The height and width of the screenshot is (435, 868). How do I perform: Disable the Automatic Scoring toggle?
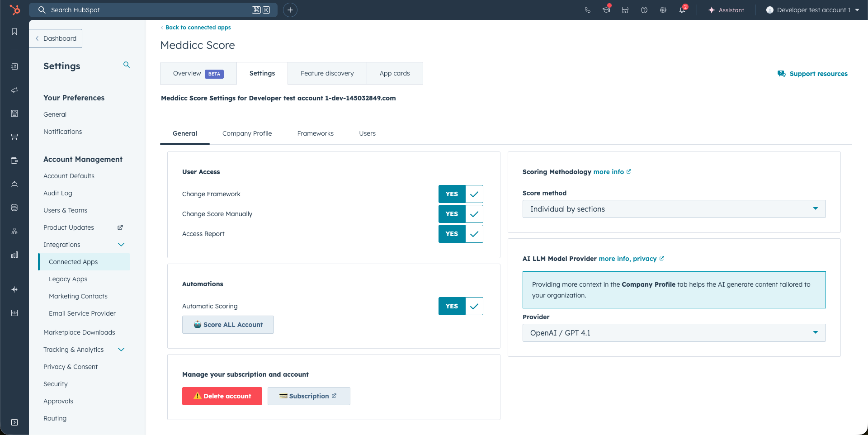460,306
